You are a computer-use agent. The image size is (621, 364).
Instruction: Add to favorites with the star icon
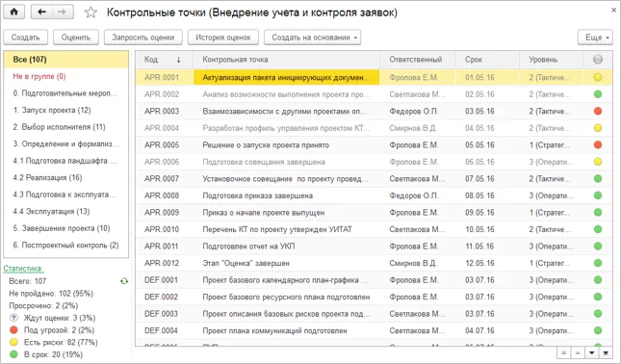pyautogui.click(x=91, y=13)
